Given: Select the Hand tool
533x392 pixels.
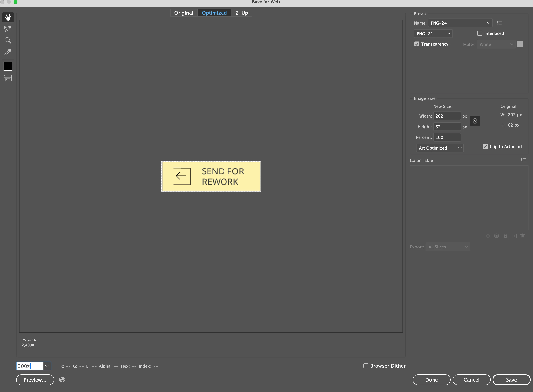Looking at the screenshot, I should click(8, 17).
